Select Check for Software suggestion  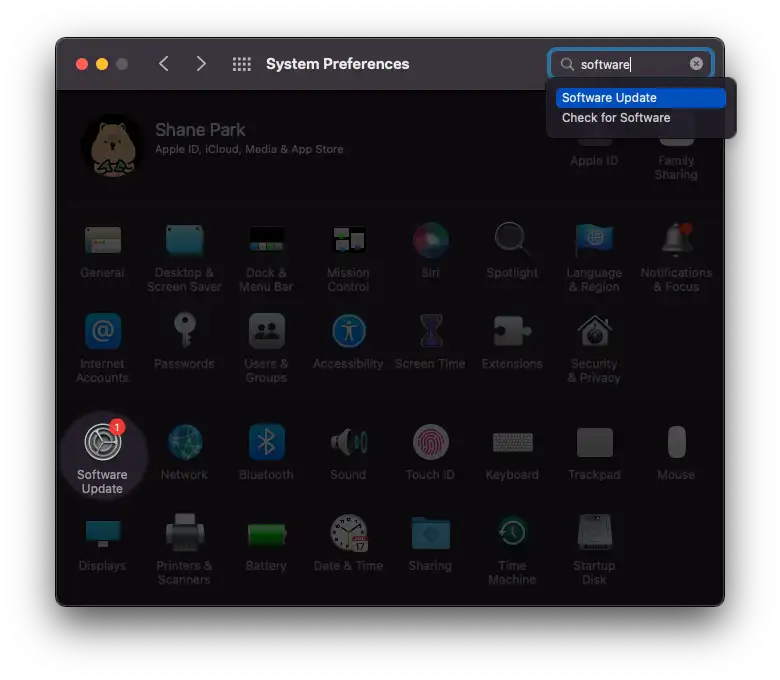(641, 118)
